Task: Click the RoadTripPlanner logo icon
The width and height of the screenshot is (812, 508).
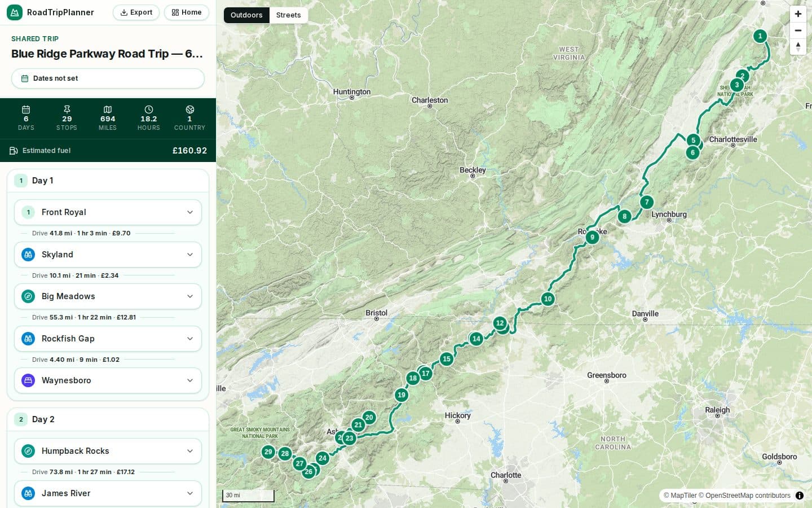Action: (x=15, y=12)
